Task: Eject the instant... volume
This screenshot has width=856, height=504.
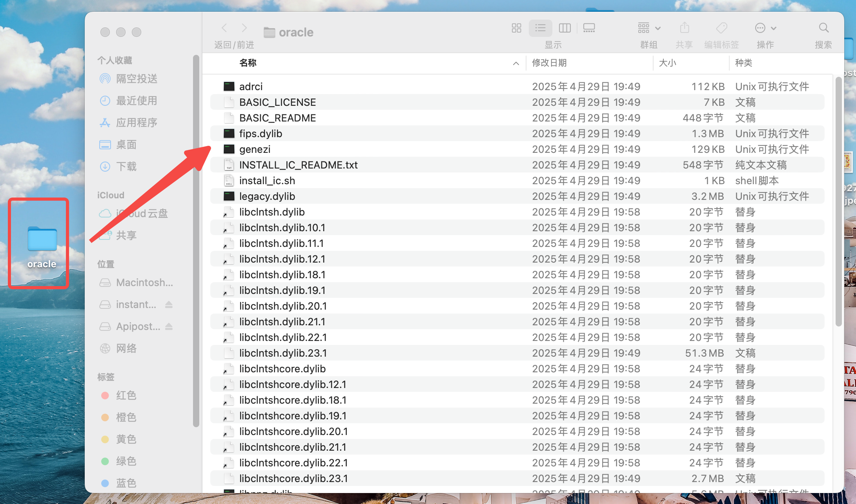Action: click(x=169, y=305)
